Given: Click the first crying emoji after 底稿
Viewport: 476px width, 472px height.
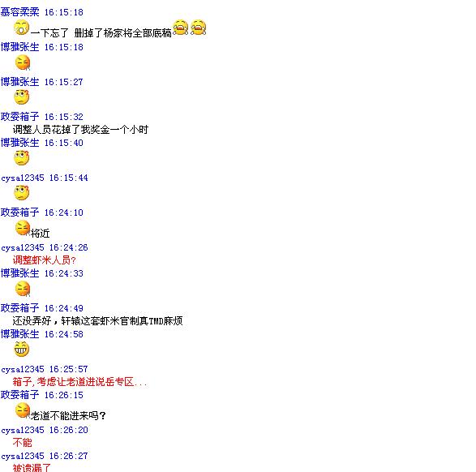Looking at the screenshot, I should pos(181,28).
